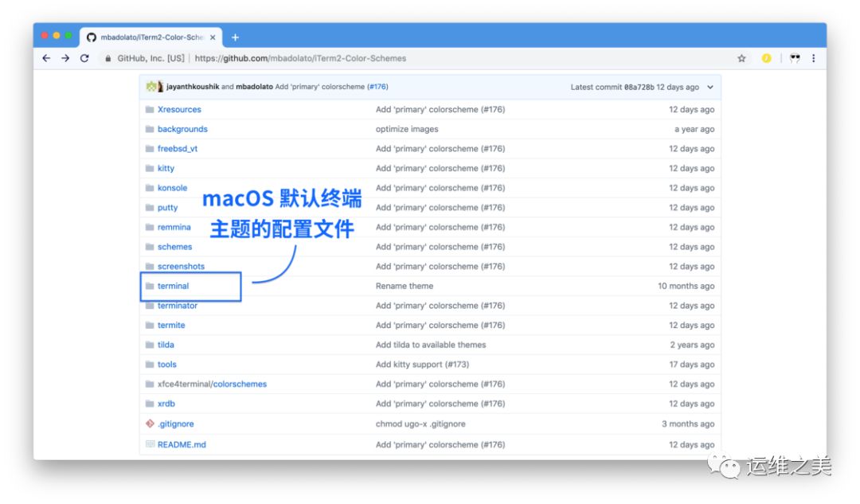Image resolution: width=860 pixels, height=504 pixels.
Task: Click '3 months ago' timestamp for .gitignore
Action: click(688, 424)
